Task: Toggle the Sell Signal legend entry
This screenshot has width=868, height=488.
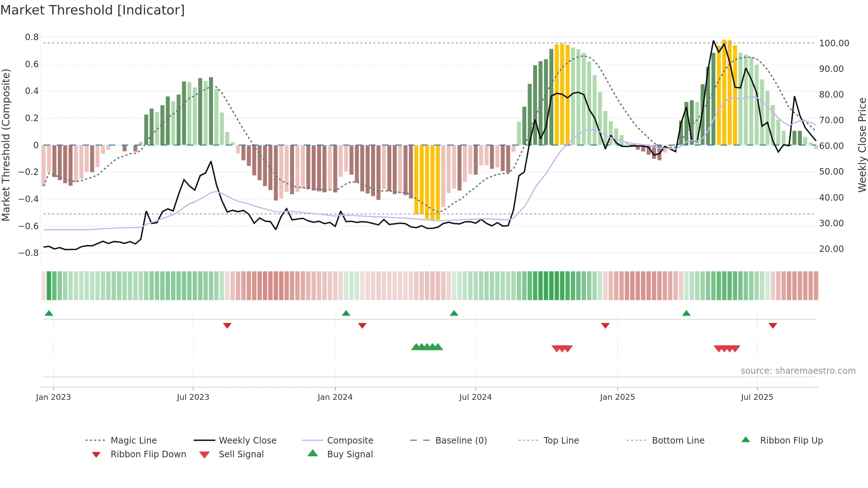Action: point(231,454)
